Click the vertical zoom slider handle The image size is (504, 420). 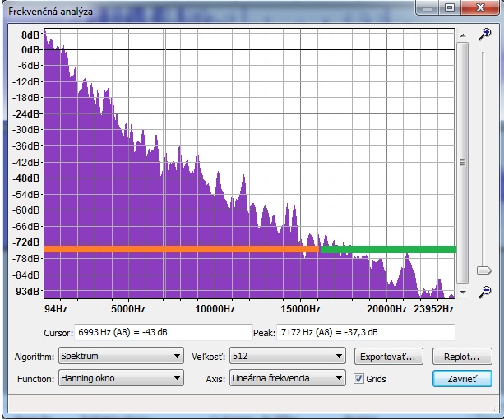click(485, 270)
